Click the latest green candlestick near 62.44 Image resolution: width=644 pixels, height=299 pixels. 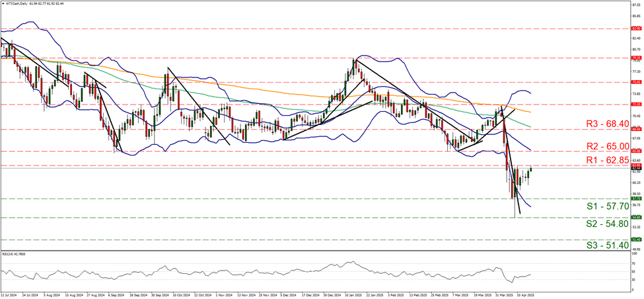click(531, 170)
